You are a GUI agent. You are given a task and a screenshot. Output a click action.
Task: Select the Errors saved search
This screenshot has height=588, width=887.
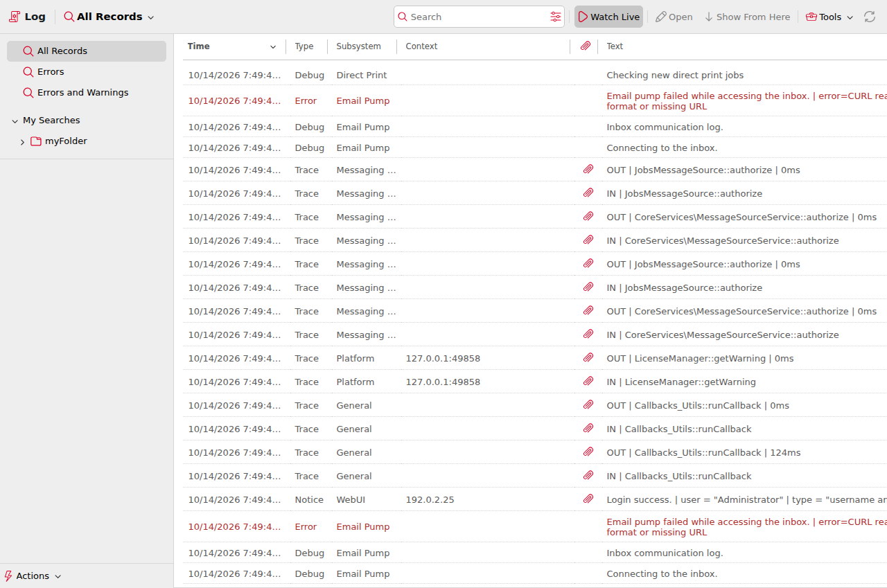87,72
